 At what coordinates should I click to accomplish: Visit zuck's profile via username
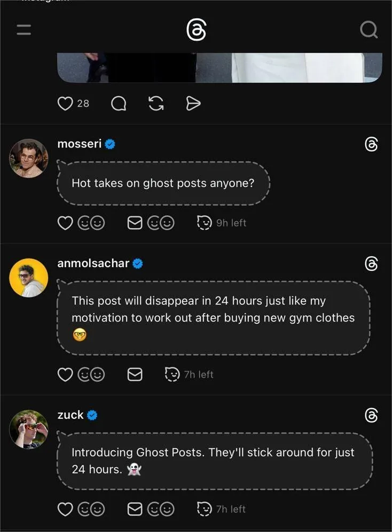[70, 415]
